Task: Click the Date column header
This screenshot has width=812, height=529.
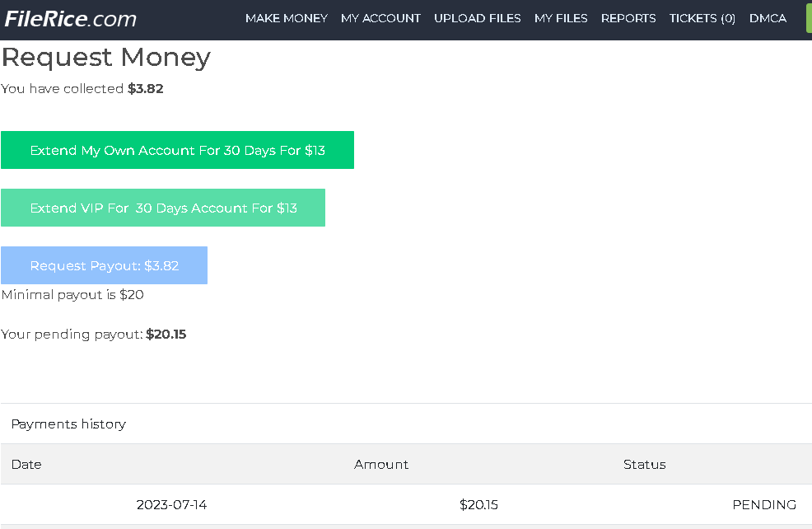Action: (26, 465)
